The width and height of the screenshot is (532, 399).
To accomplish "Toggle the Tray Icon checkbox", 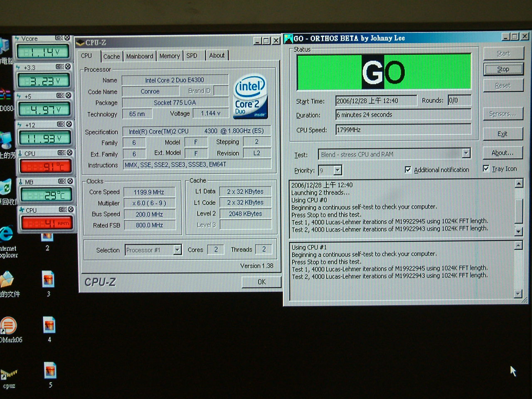I will pyautogui.click(x=486, y=168).
